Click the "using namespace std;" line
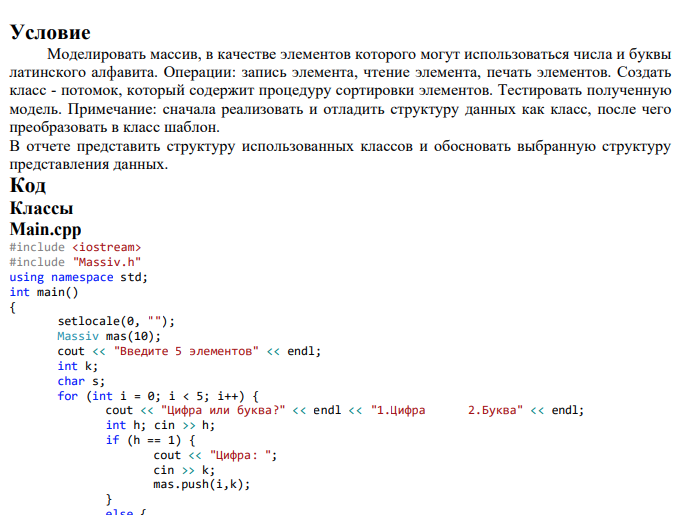 pos(78,277)
